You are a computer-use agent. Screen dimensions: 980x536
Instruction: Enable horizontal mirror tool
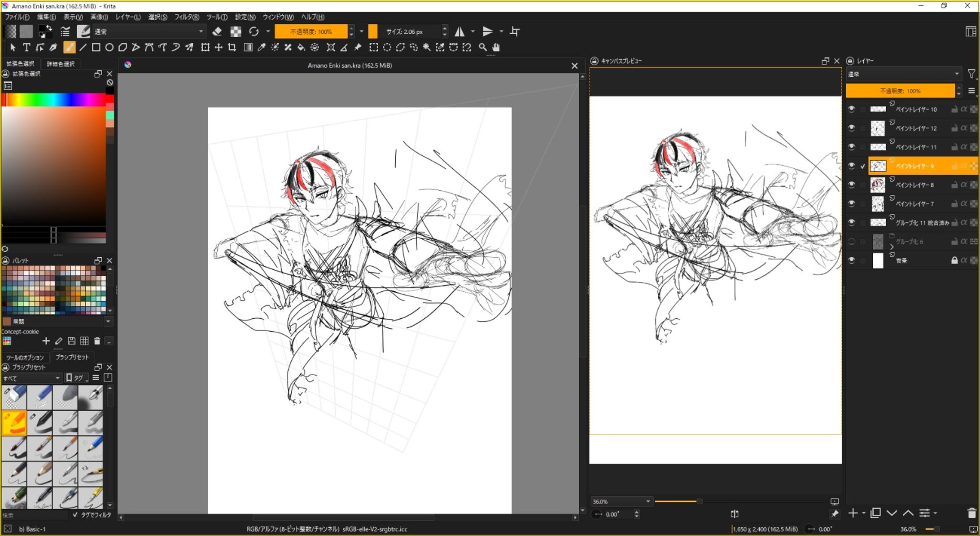[x=459, y=31]
